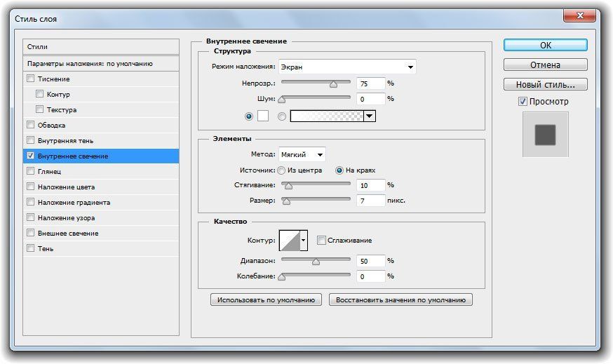Click the Стягивание value field
613x364 pixels.
tap(371, 185)
